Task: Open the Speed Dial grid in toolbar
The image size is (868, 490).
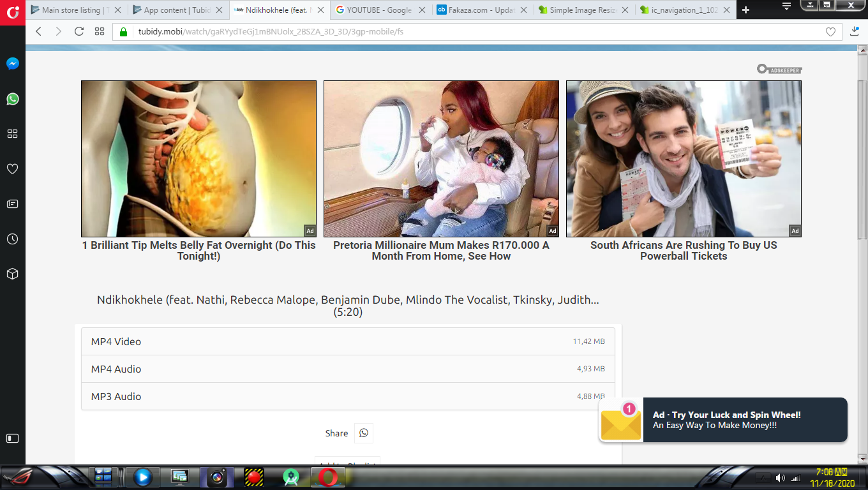Action: 100,31
